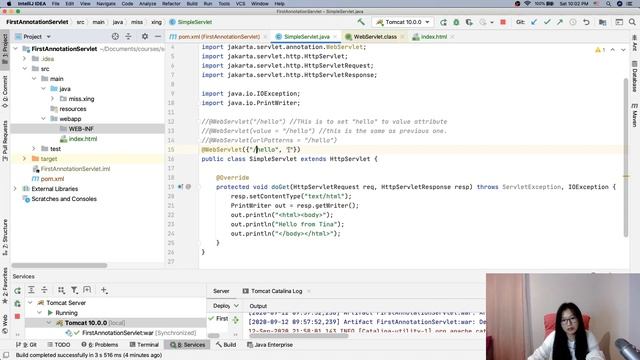Expand the miss.xing package

(x=52, y=99)
